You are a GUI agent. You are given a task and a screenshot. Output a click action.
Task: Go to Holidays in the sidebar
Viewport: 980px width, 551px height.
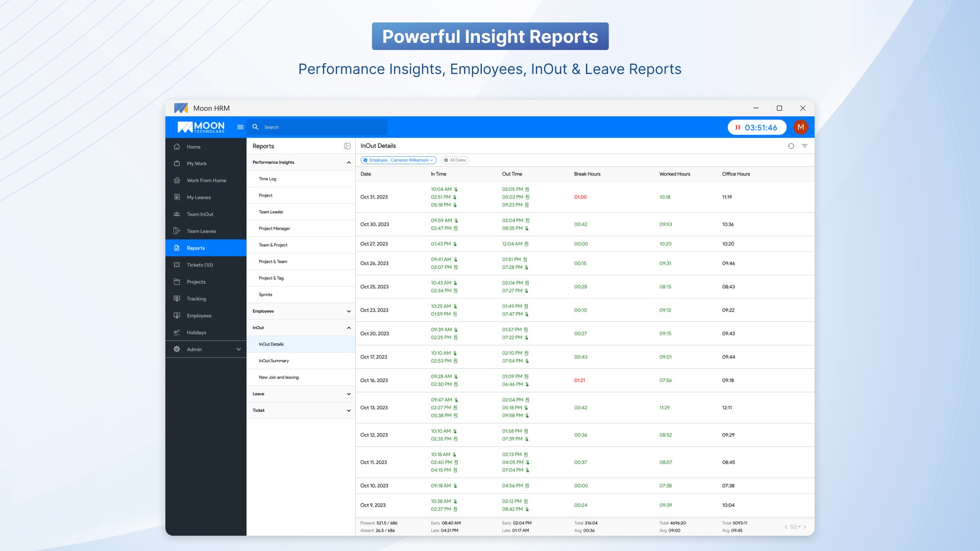(x=196, y=333)
